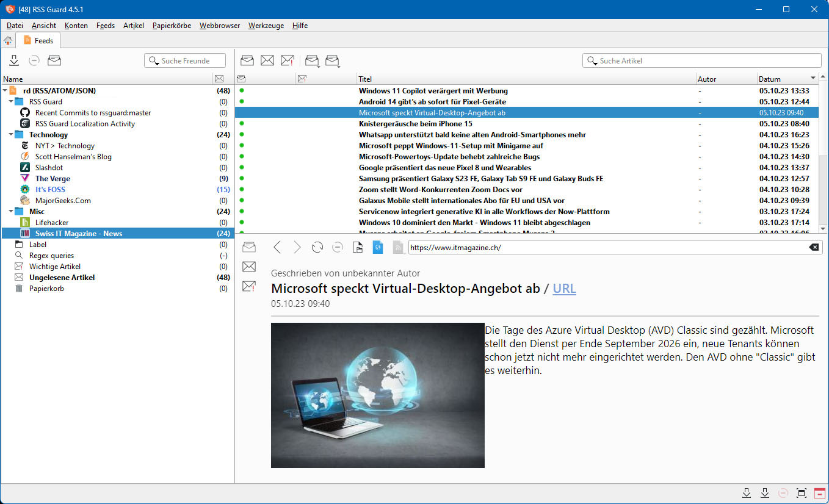
Task: Click the gray RSS feed discovery icon
Action: (x=398, y=247)
